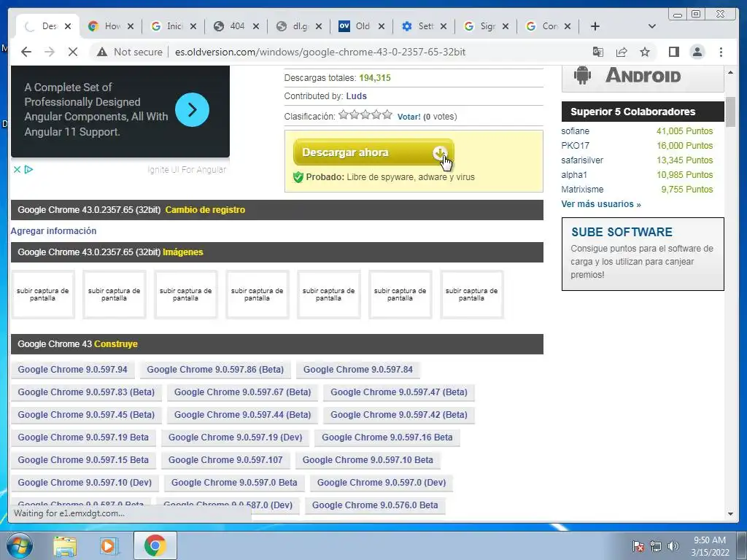Open Chrome three-dot menu
This screenshot has height=560, width=747.
[x=721, y=52]
